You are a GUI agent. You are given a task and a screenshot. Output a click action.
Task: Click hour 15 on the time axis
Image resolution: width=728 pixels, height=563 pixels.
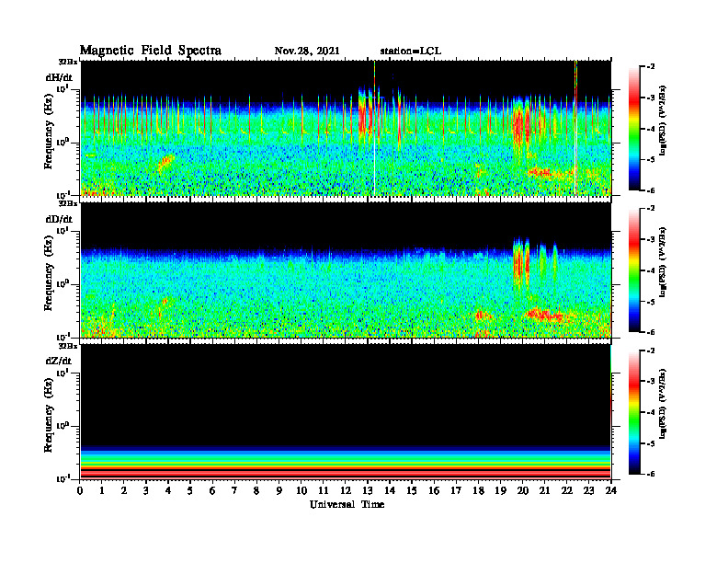(412, 491)
